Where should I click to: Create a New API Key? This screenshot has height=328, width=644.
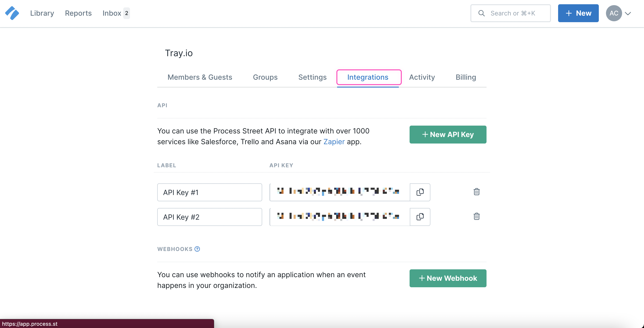(448, 135)
